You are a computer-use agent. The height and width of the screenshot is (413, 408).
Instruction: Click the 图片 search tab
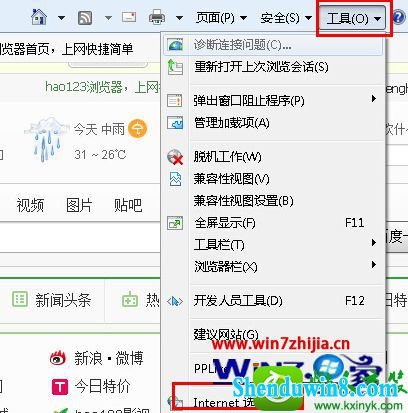pos(79,205)
